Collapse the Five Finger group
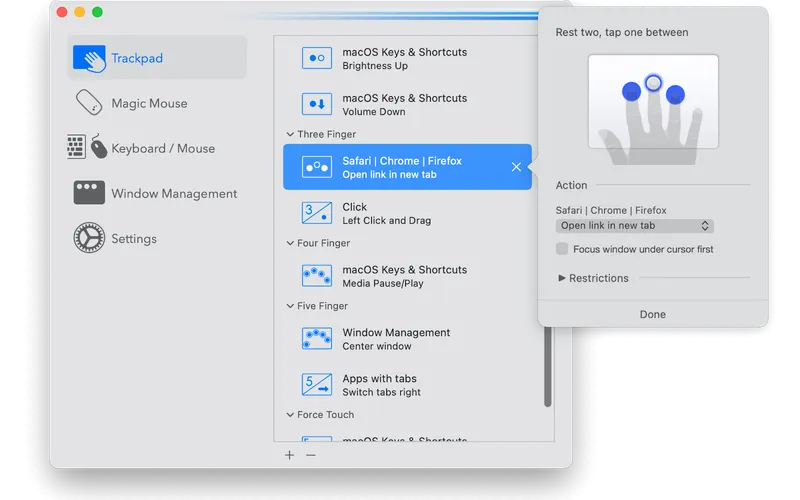The height and width of the screenshot is (500, 800). click(x=290, y=306)
